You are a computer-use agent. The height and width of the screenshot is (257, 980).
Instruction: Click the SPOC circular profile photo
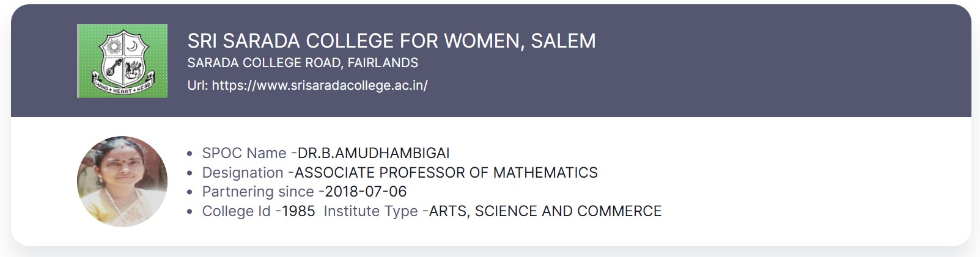pyautogui.click(x=122, y=181)
